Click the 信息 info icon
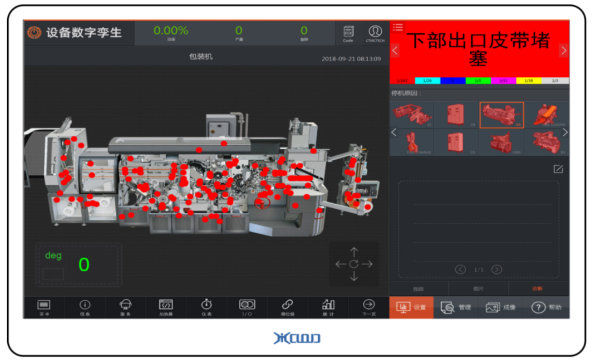Image resolution: width=601 pixels, height=364 pixels. coord(85,307)
